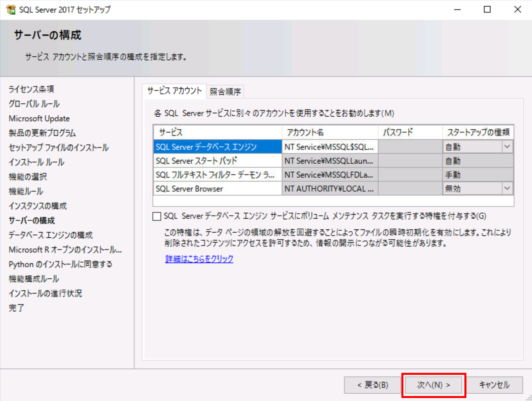Click account name NT Service¥MSSQL$SQL... cell
Screen dimensions: 532x401
coord(330,146)
